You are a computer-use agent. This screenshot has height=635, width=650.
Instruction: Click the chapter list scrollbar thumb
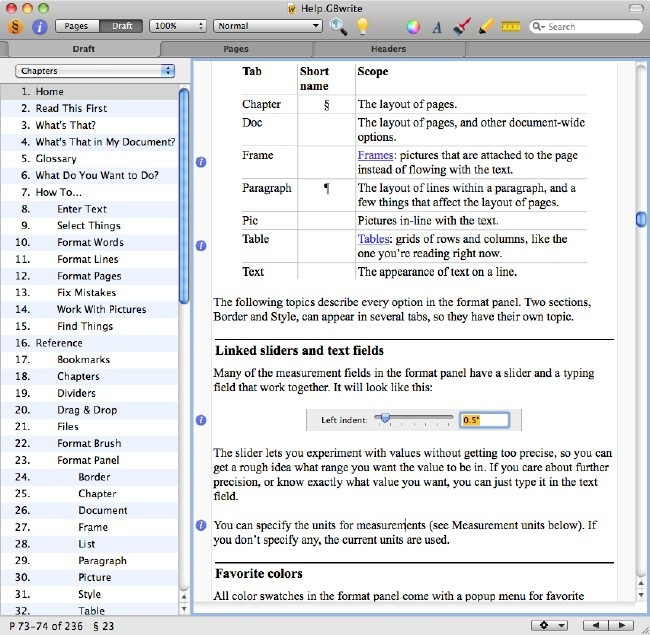tap(184, 196)
